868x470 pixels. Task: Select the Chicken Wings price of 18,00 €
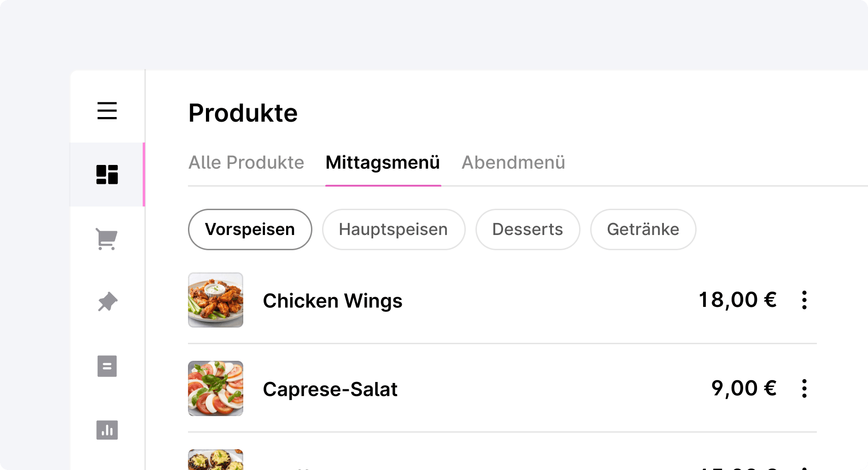click(x=737, y=299)
